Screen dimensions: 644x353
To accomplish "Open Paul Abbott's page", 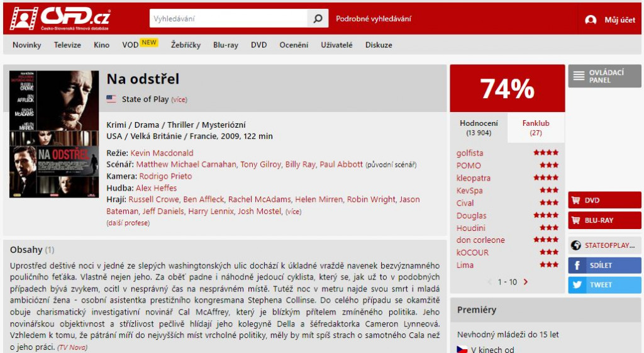I will point(341,164).
